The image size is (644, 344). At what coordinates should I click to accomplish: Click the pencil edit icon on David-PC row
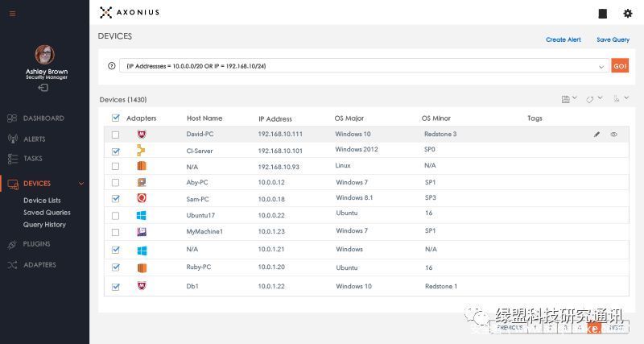tap(597, 135)
